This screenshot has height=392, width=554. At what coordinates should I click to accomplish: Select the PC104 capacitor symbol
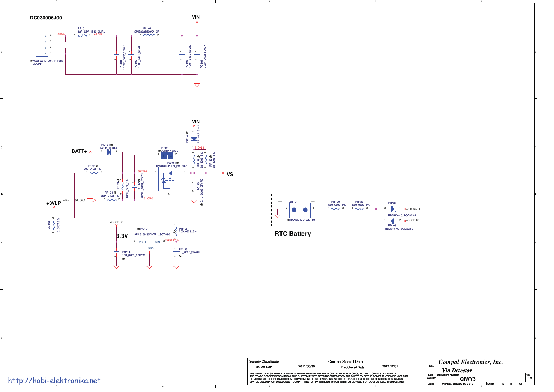point(197,55)
